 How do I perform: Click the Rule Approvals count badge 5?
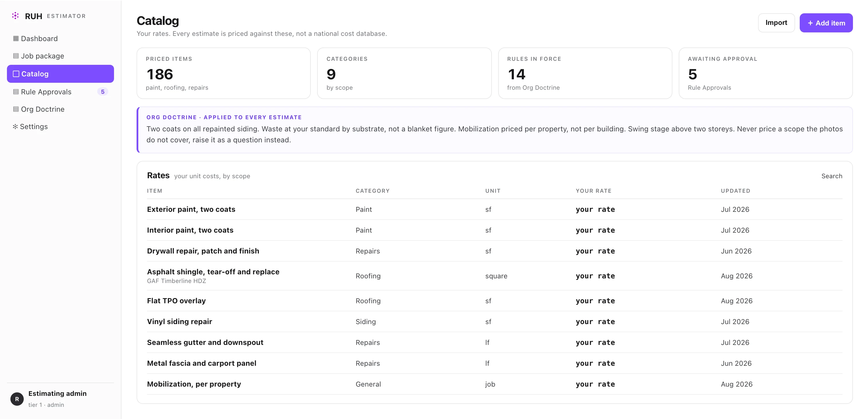pos(103,92)
